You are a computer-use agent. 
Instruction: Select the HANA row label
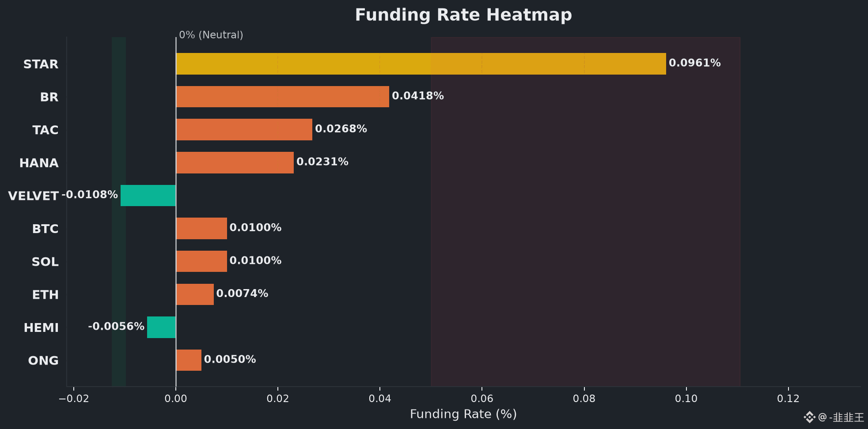pyautogui.click(x=39, y=163)
